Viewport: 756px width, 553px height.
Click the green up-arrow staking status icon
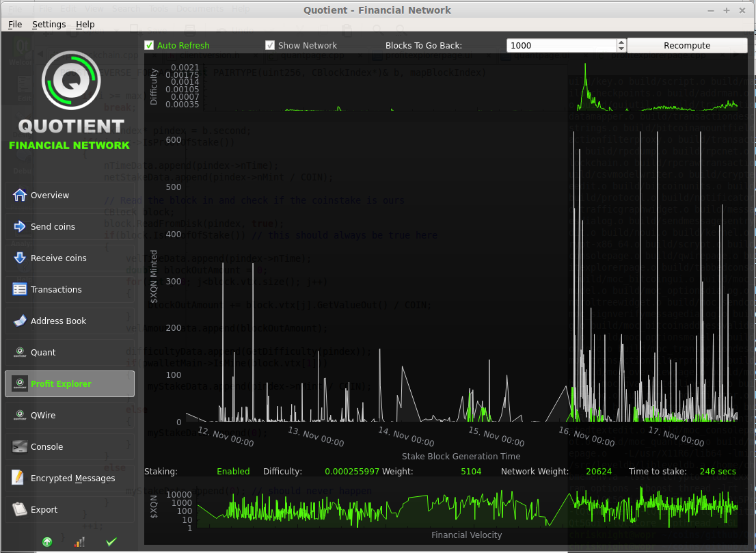(47, 542)
